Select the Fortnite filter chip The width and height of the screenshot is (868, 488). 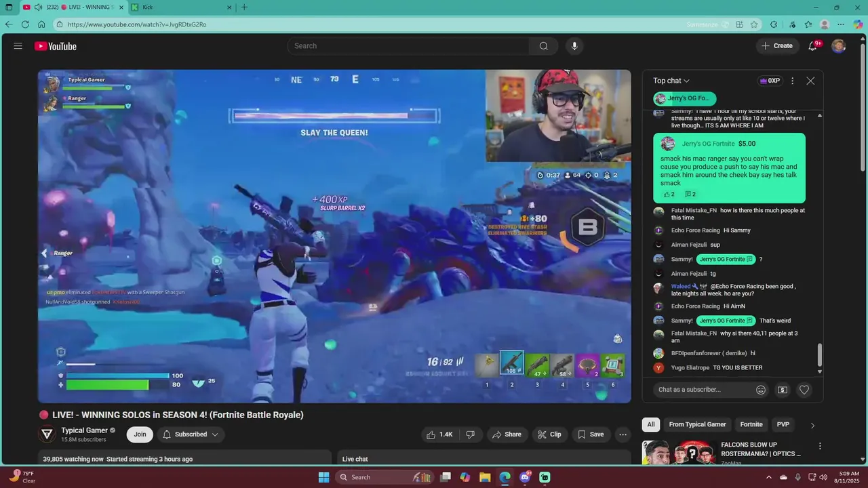[x=751, y=424]
